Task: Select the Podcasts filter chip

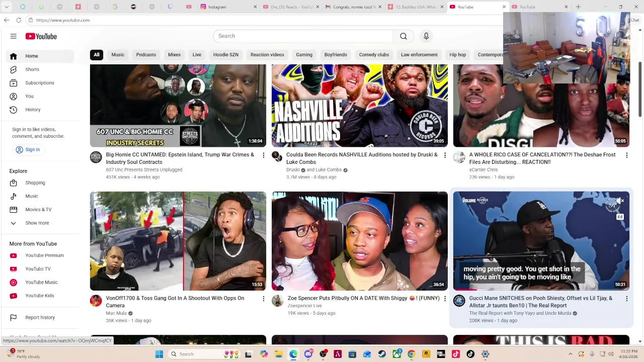Action: coord(146,55)
